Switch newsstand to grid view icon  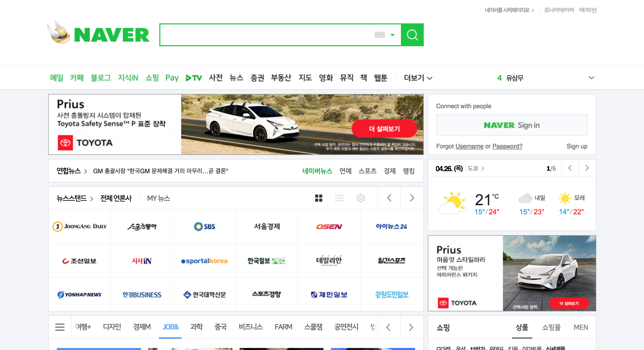coord(319,198)
